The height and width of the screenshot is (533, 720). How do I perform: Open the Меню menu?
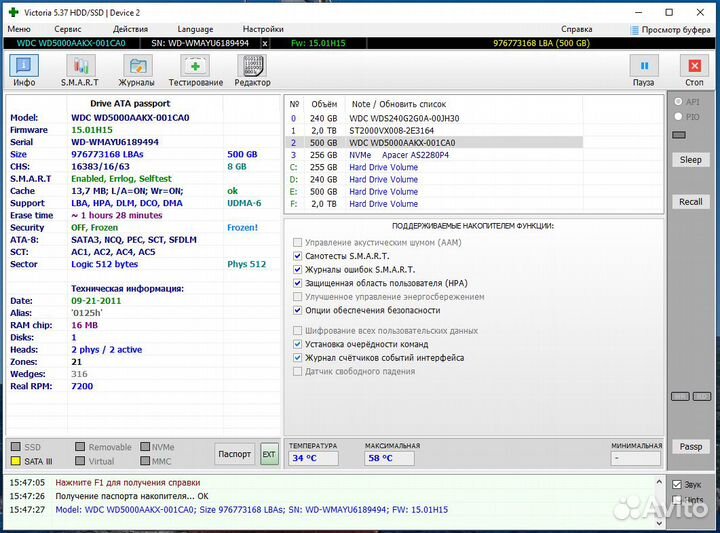point(19,29)
